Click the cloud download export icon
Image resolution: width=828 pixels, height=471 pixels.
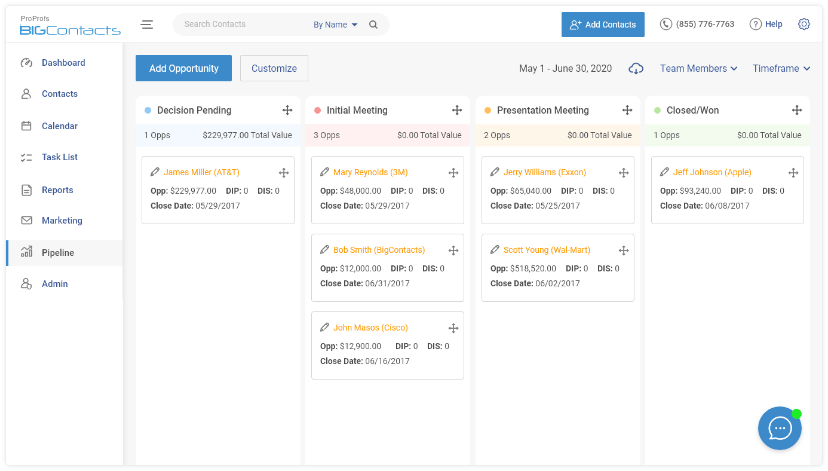click(x=636, y=69)
